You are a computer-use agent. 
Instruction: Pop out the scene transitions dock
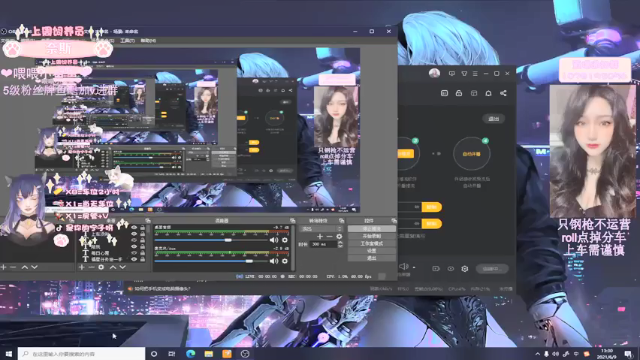[341, 220]
